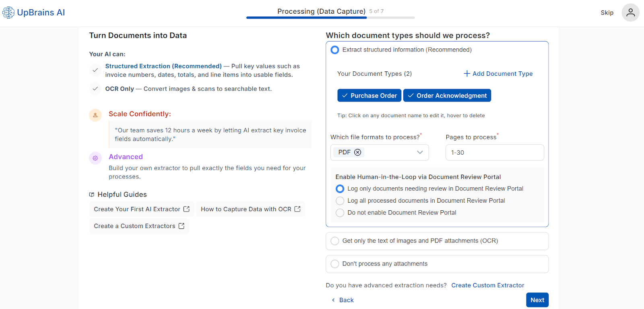Click the plus icon beside Add Document Type

click(467, 73)
